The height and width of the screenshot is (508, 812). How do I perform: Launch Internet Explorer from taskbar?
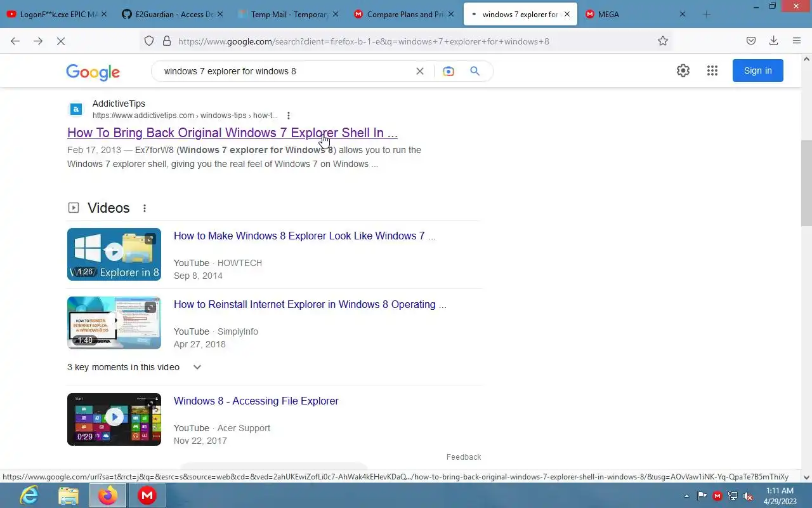[x=29, y=495]
